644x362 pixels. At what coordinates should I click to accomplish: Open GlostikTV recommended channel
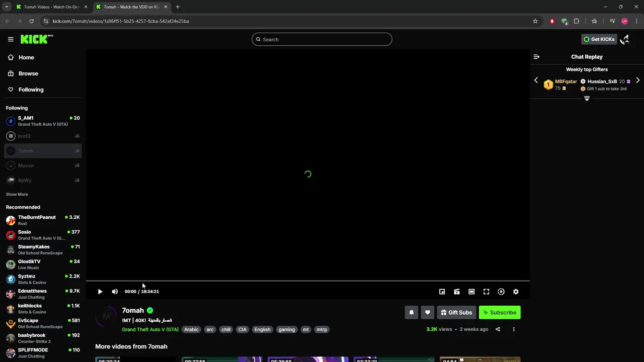(x=43, y=264)
